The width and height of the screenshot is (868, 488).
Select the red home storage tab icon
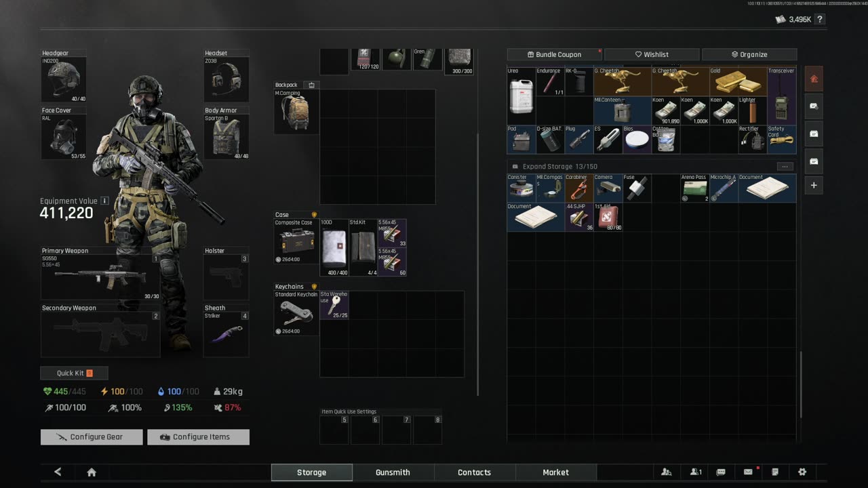[814, 79]
